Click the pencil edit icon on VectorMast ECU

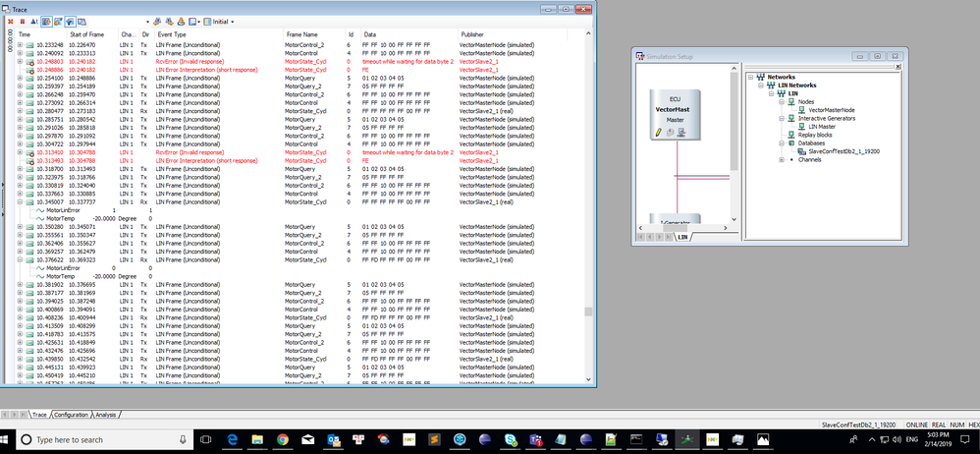click(658, 132)
